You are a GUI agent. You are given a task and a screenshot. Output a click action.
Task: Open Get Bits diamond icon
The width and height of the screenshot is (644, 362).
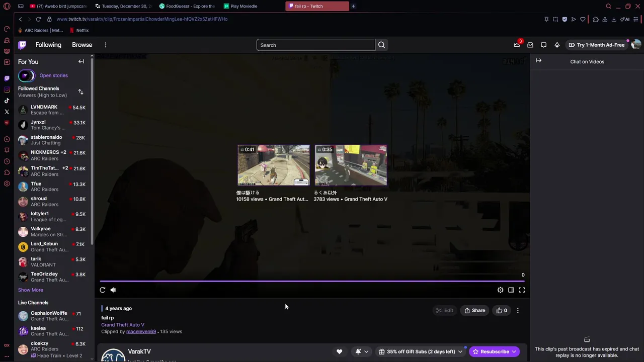[557, 45]
